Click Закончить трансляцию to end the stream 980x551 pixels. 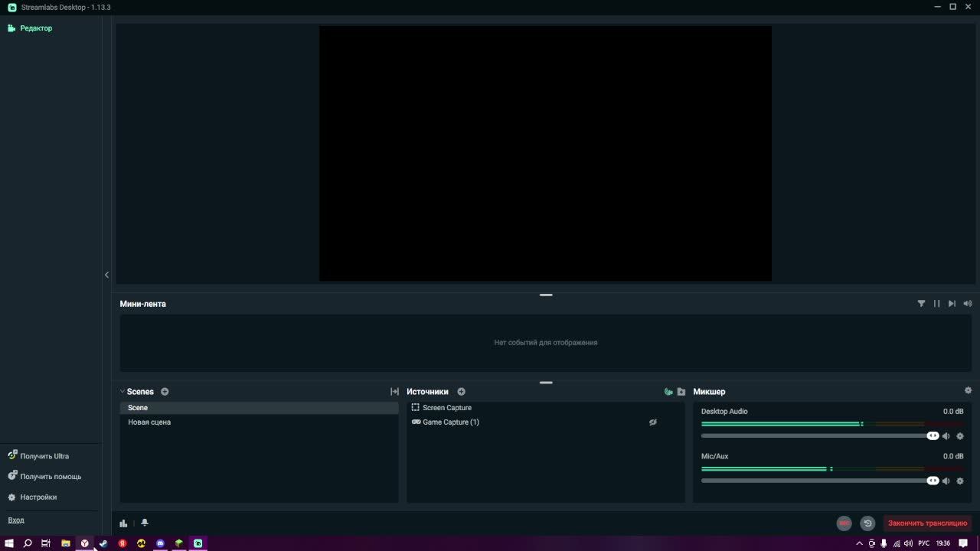click(927, 523)
